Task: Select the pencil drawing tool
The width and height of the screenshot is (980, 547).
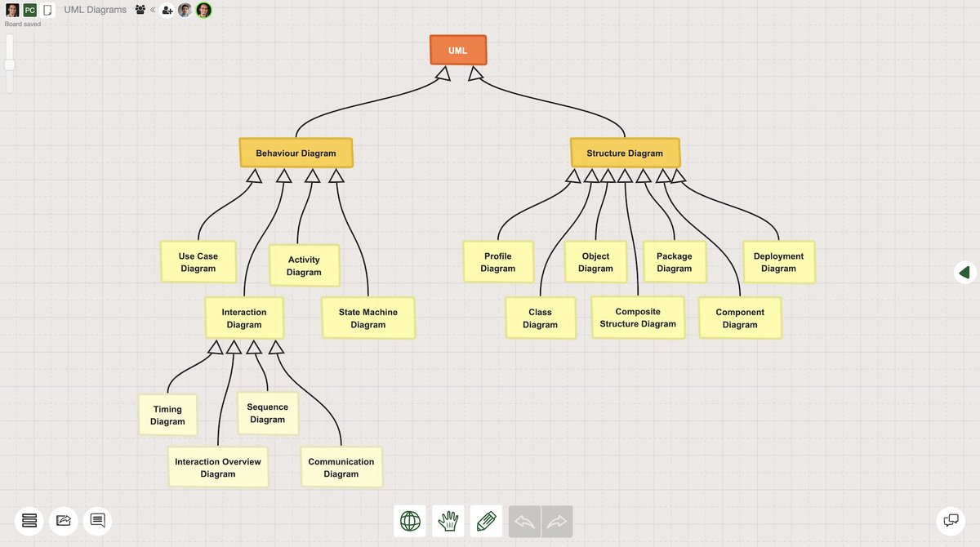Action: (486, 521)
